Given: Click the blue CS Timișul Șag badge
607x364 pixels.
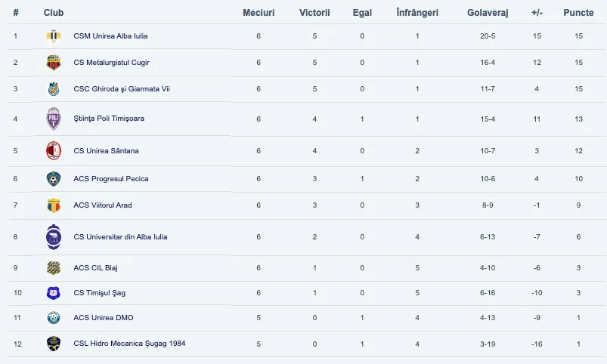Looking at the screenshot, I should click(54, 293).
